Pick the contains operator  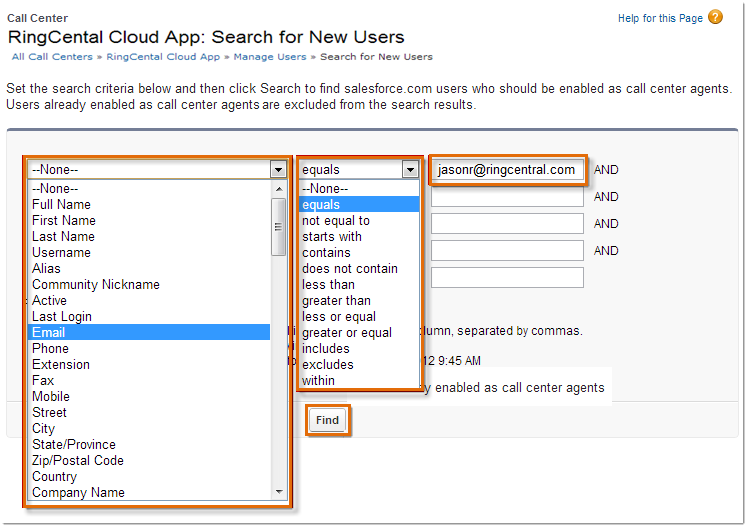pos(359,252)
